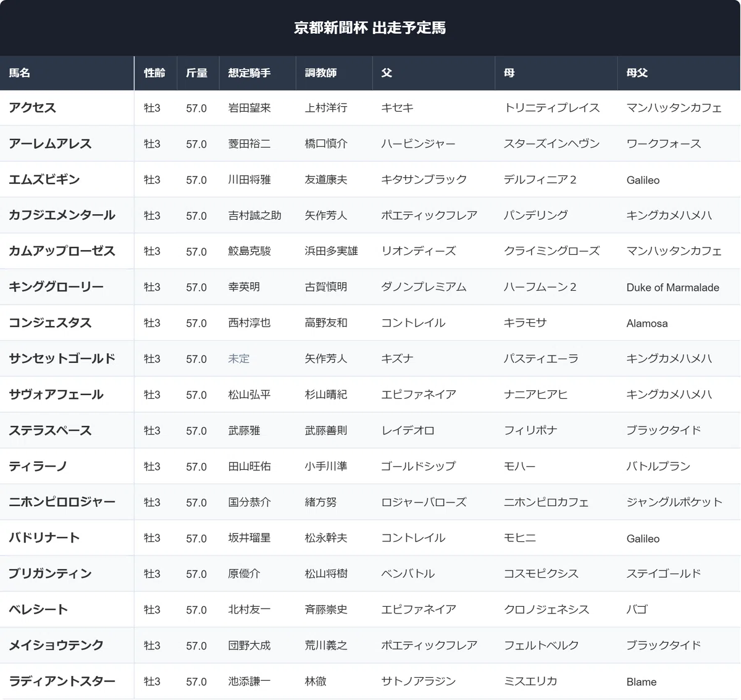Click jockey 吉村誠之助
Viewport: 741px width, 700px height.
pyautogui.click(x=254, y=215)
